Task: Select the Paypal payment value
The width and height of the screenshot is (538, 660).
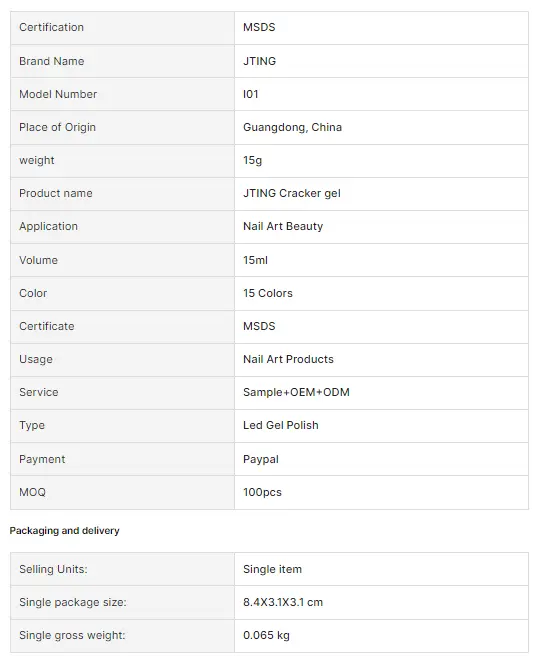Action: tap(261, 459)
